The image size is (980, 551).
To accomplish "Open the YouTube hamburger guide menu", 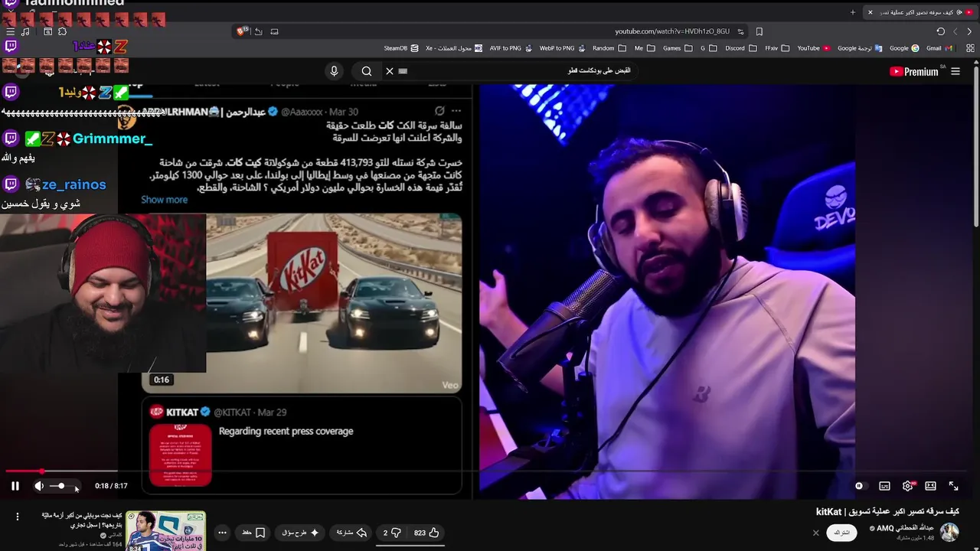I will coord(955,71).
